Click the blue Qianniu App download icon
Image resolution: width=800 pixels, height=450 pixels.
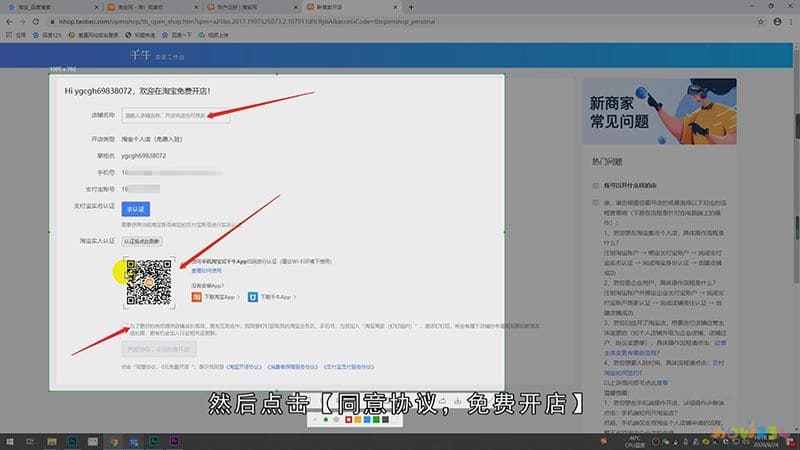point(253,296)
